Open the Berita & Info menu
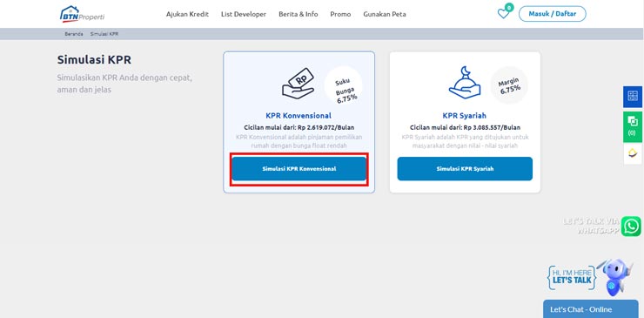This screenshot has width=644, height=318. coord(299,14)
